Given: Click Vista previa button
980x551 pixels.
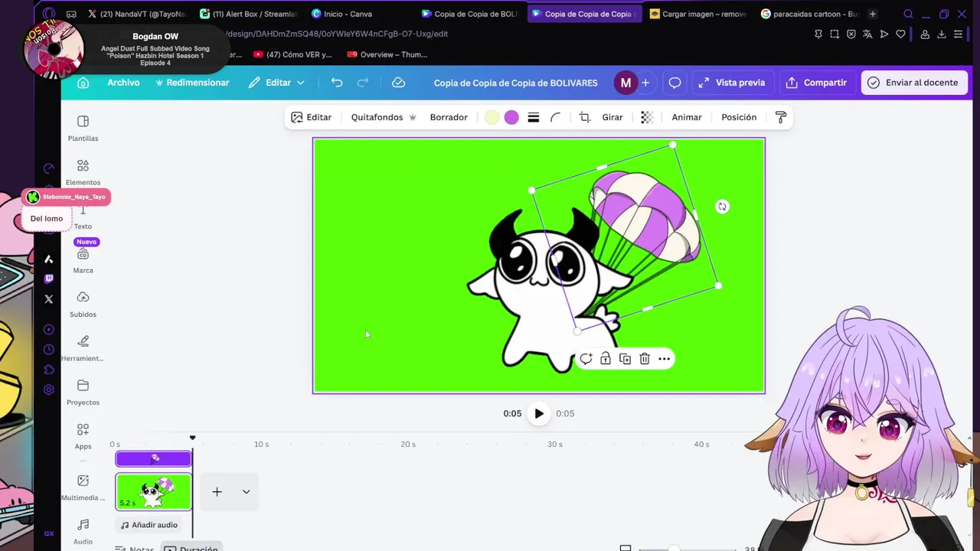Looking at the screenshot, I should tap(731, 83).
